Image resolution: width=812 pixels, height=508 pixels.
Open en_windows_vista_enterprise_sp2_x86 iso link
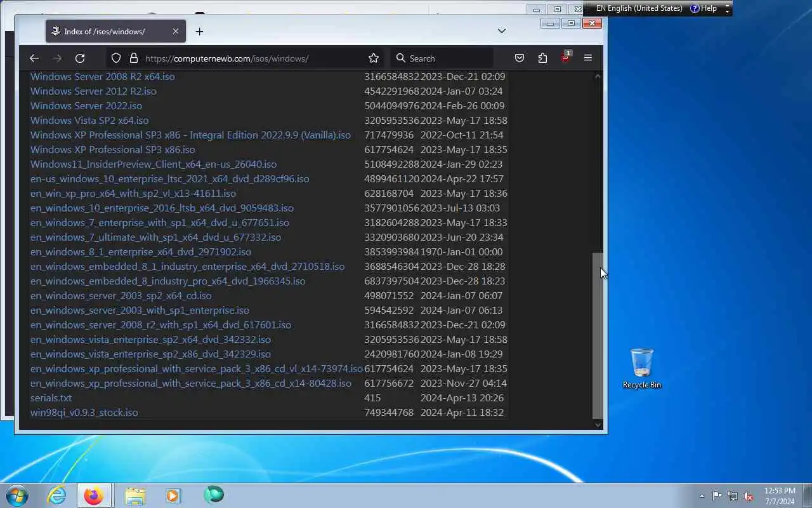(150, 354)
